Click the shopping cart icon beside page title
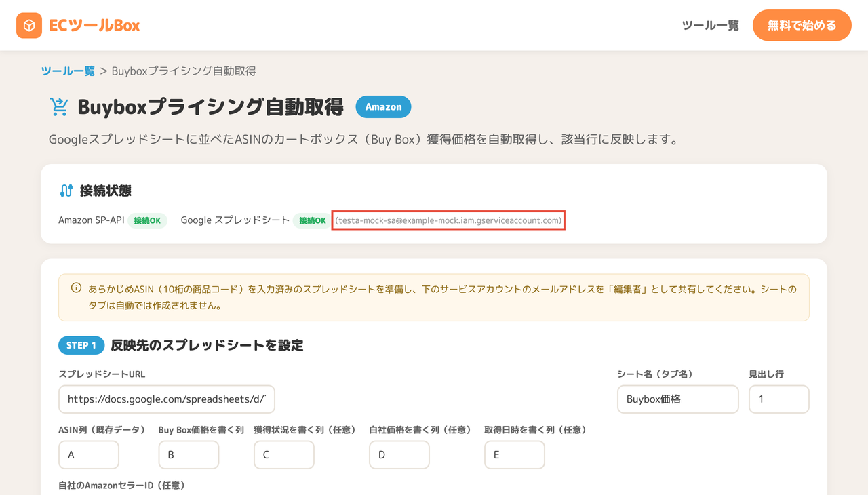 (59, 107)
